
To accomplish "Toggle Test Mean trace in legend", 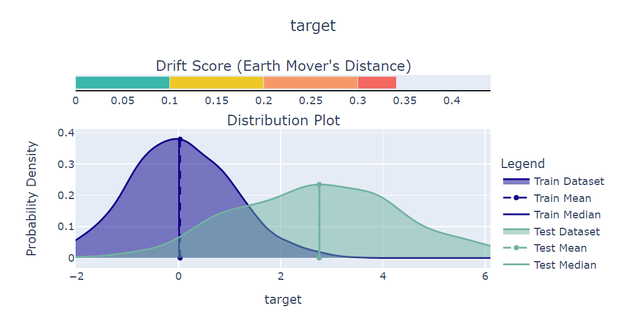I will click(x=560, y=248).
